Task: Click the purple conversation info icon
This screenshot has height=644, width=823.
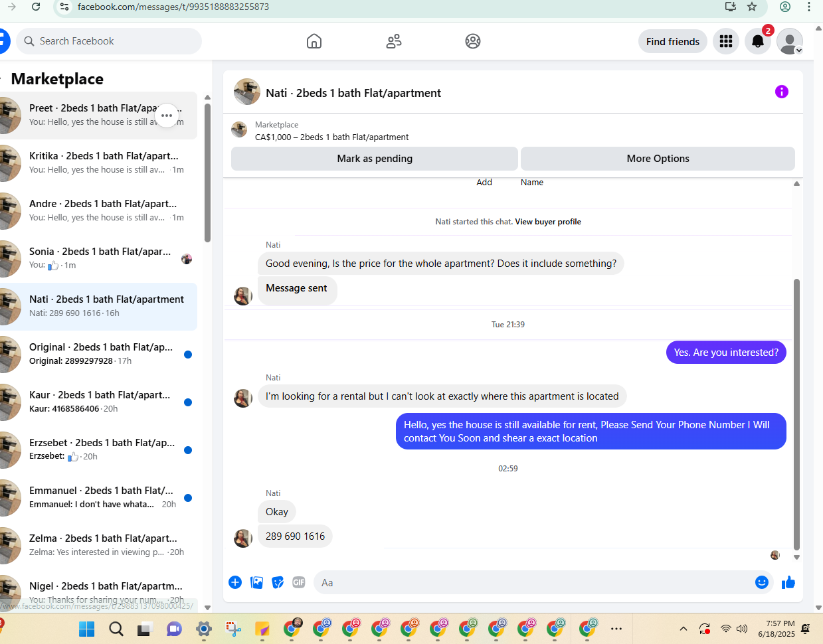Action: point(782,92)
